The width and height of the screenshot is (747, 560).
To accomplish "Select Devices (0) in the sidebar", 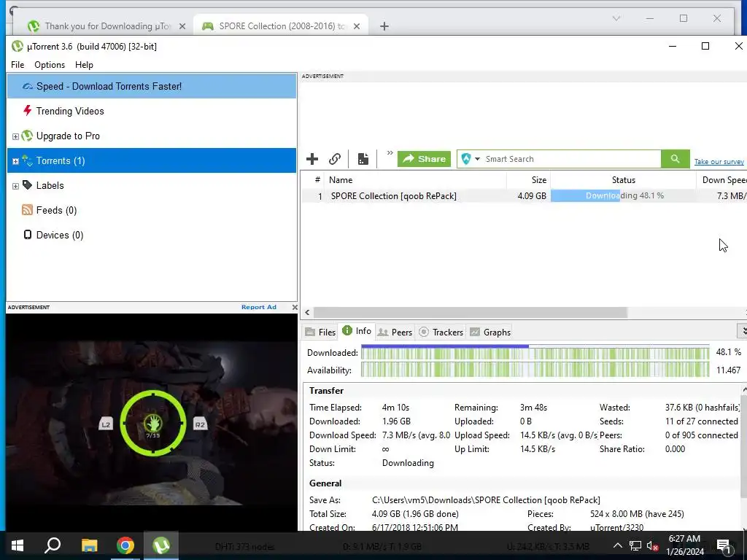I will point(152,235).
